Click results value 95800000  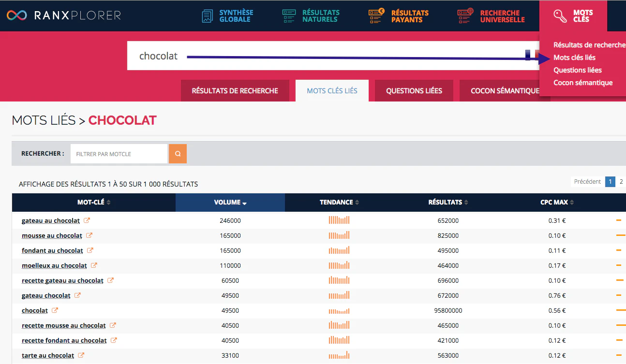click(x=448, y=310)
